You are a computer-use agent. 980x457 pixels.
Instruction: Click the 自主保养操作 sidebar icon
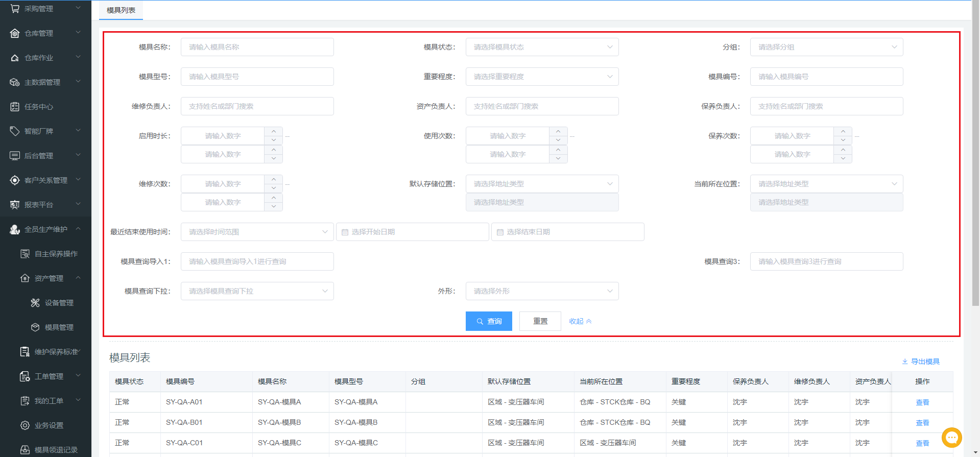(x=25, y=254)
